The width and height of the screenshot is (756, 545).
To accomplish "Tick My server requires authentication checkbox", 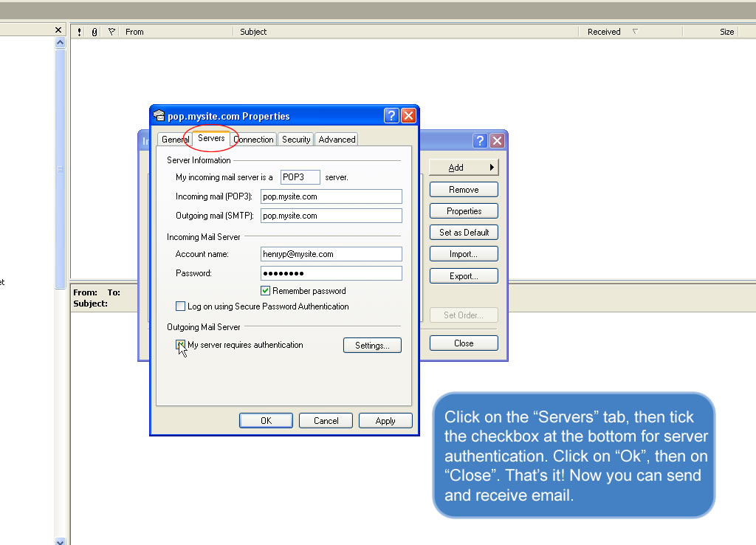I will point(181,345).
